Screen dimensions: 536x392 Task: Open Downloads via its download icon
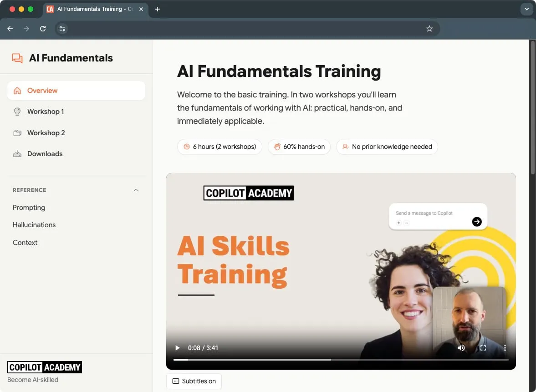[x=17, y=153]
